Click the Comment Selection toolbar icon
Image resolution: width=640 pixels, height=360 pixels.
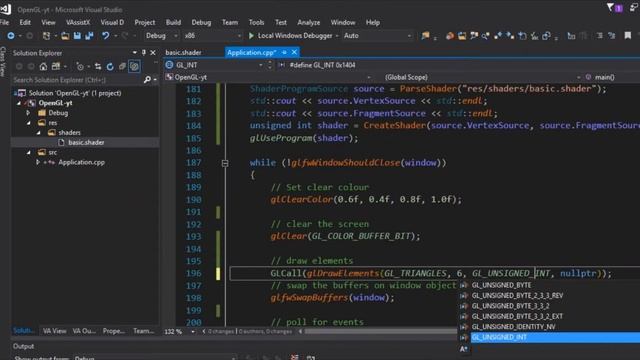(x=600, y=36)
